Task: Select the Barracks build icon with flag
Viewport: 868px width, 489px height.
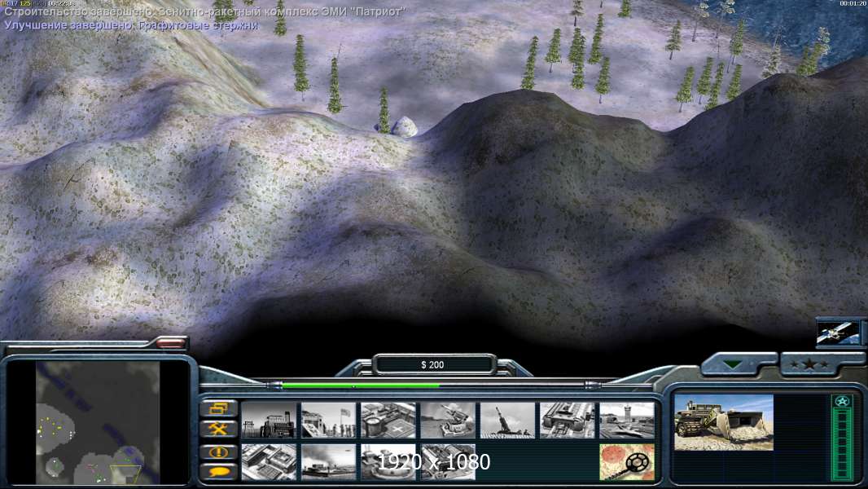Action: pos(329,421)
